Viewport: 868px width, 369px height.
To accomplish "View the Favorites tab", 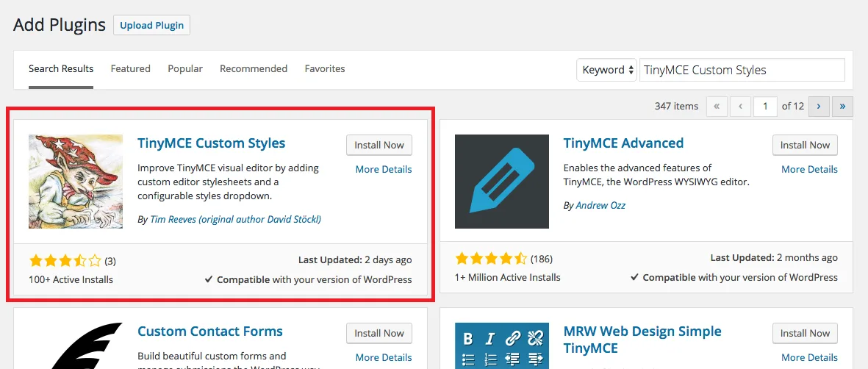I will (325, 68).
